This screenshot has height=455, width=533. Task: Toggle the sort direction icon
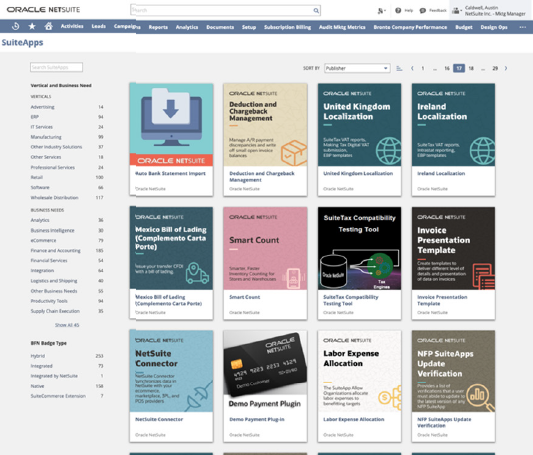pyautogui.click(x=399, y=68)
